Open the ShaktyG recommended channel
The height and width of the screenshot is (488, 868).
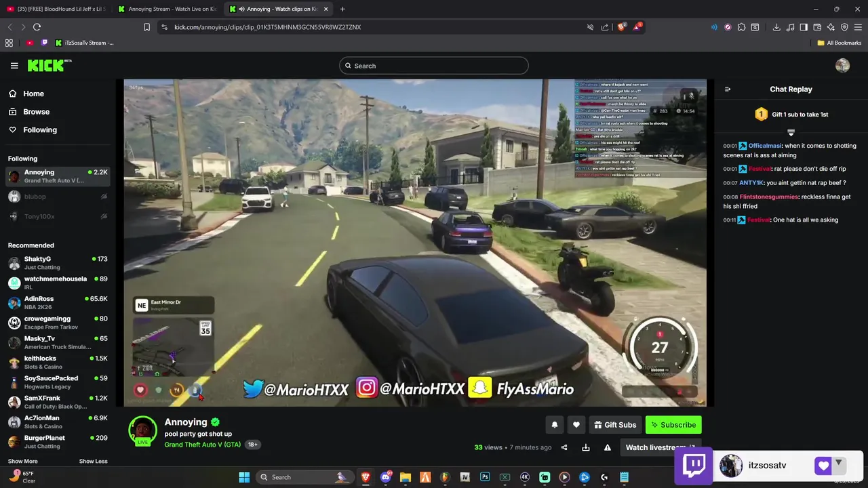pyautogui.click(x=58, y=263)
